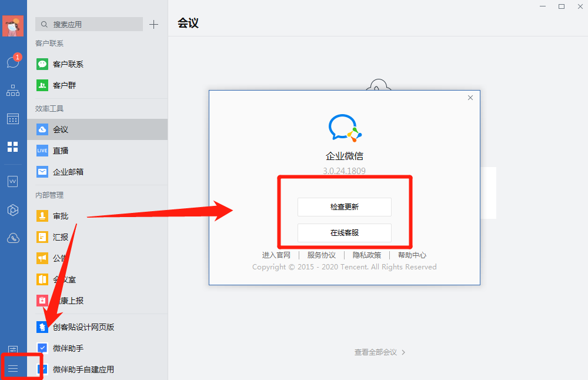Open the hexagon-shaped sidebar icon

click(13, 210)
